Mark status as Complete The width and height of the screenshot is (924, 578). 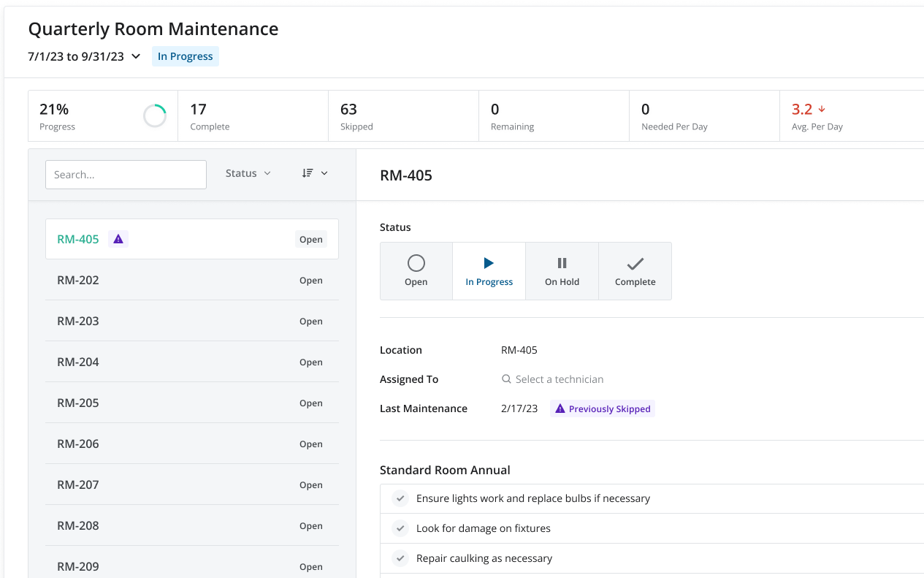635,271
